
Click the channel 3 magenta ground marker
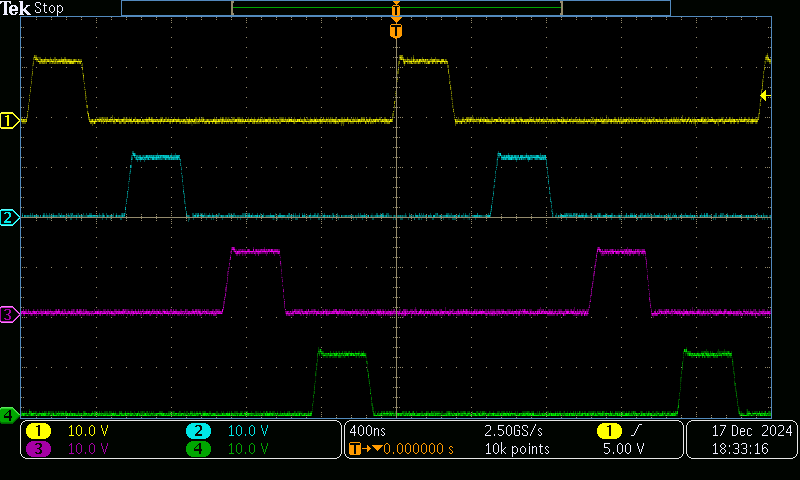[x=9, y=314]
